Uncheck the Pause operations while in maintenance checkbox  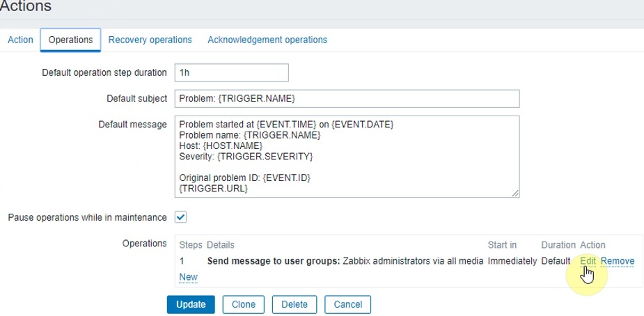coord(180,217)
